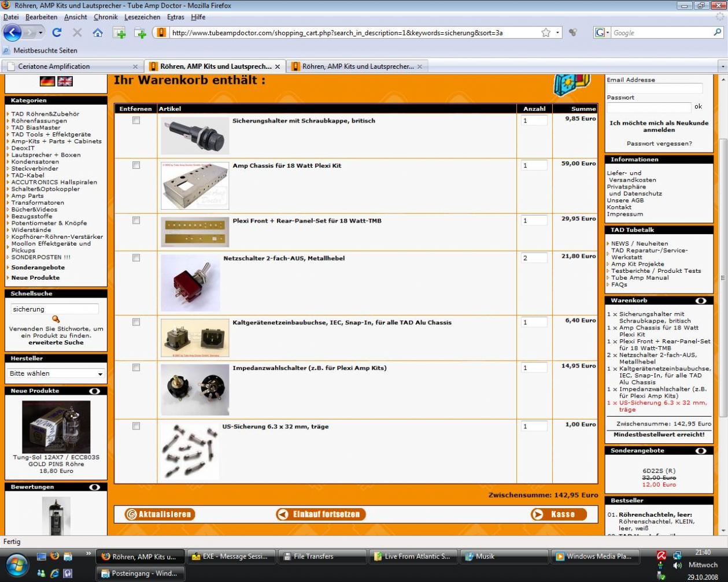This screenshot has height=582, width=728.
Task: Open the red Netzschalter toggle switch image
Action: tap(190, 283)
